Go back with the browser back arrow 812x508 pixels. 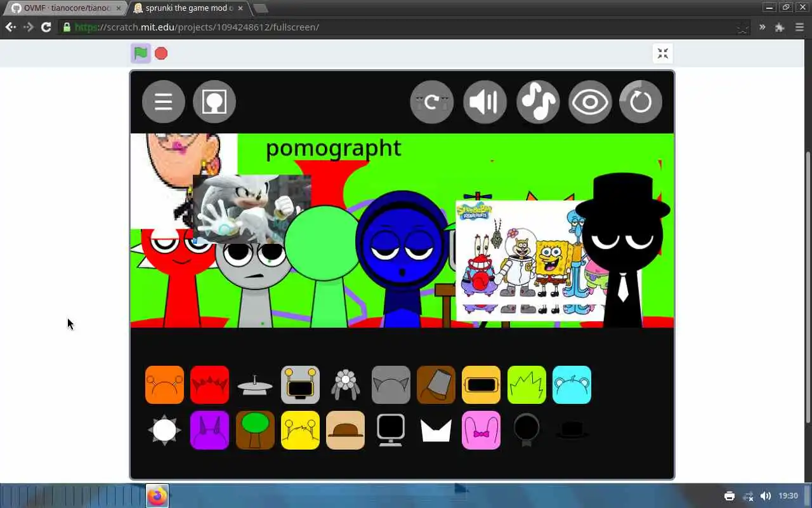[x=10, y=27]
